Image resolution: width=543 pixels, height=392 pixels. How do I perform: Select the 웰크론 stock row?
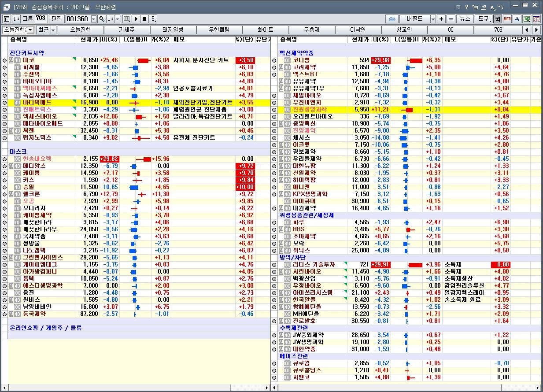137,194
